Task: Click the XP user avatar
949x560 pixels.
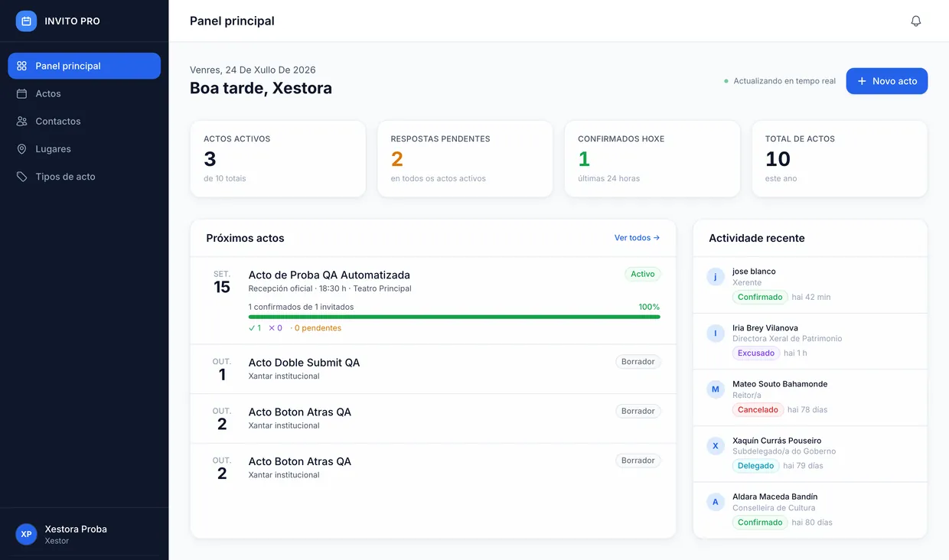Action: [x=26, y=534]
